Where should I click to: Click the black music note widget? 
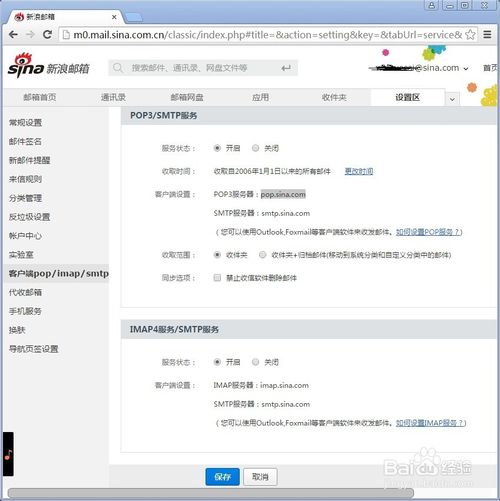8,454
